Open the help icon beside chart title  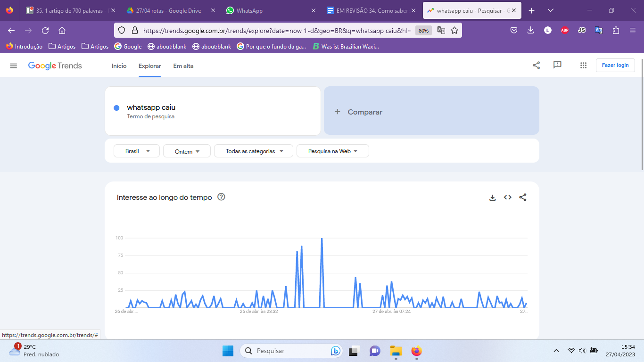(x=221, y=197)
